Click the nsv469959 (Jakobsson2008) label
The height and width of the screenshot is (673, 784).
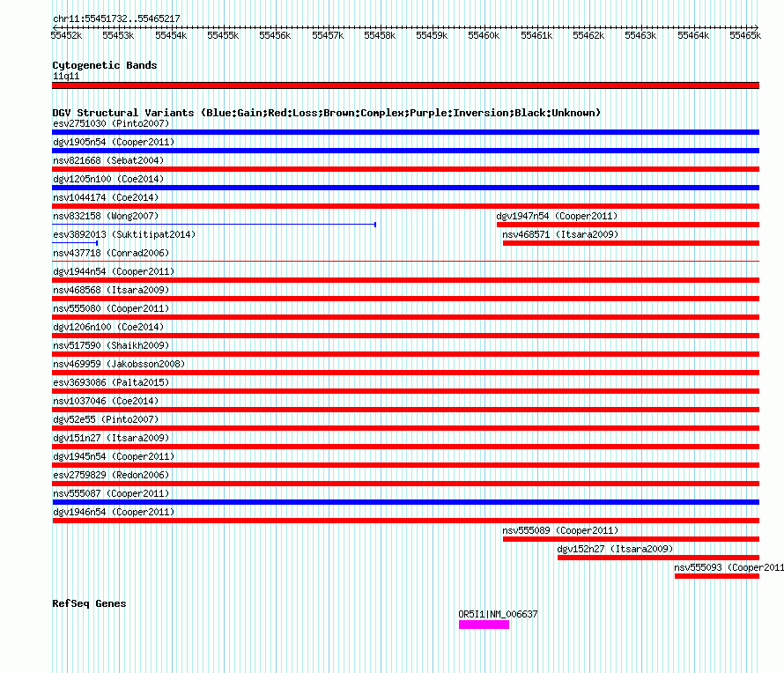point(119,364)
